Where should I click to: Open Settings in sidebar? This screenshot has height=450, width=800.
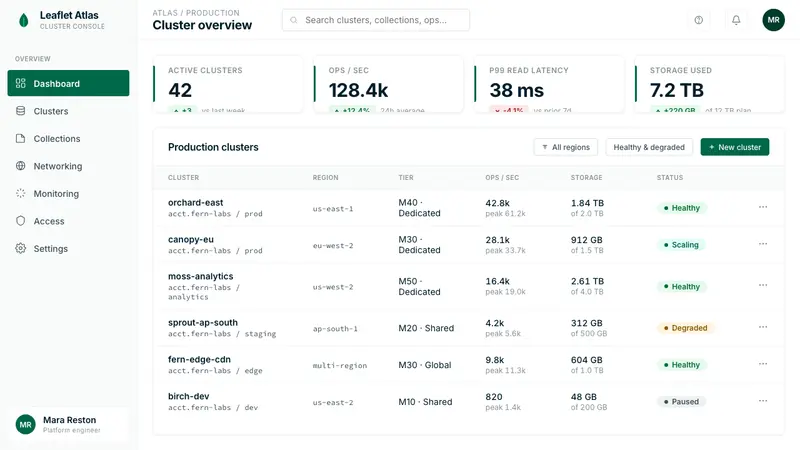tap(68, 248)
